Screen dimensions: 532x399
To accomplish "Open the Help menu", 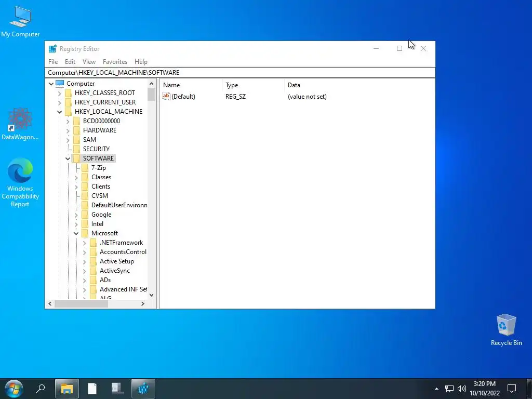I will tap(141, 62).
